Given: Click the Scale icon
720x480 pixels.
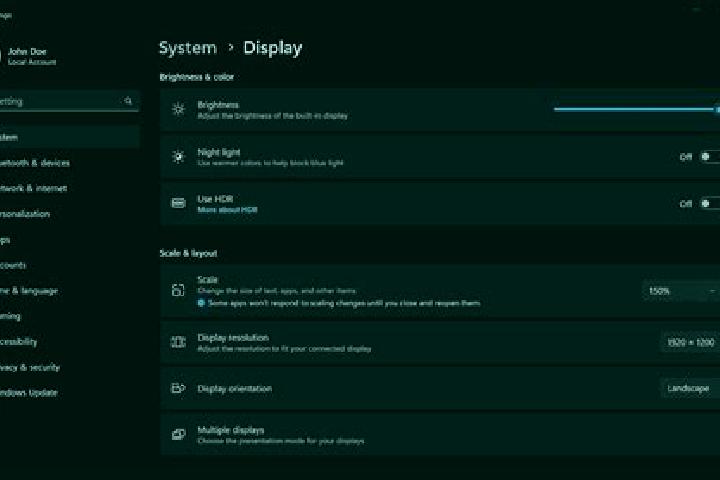Looking at the screenshot, I should pyautogui.click(x=178, y=290).
